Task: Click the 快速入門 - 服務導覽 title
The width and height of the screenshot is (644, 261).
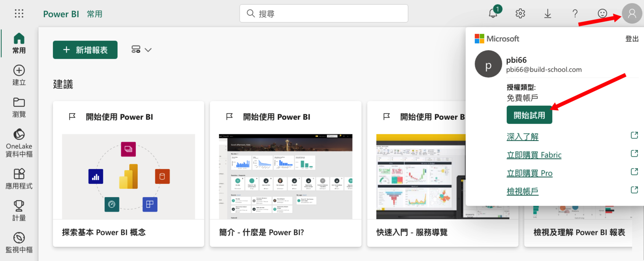Action: 412,233
